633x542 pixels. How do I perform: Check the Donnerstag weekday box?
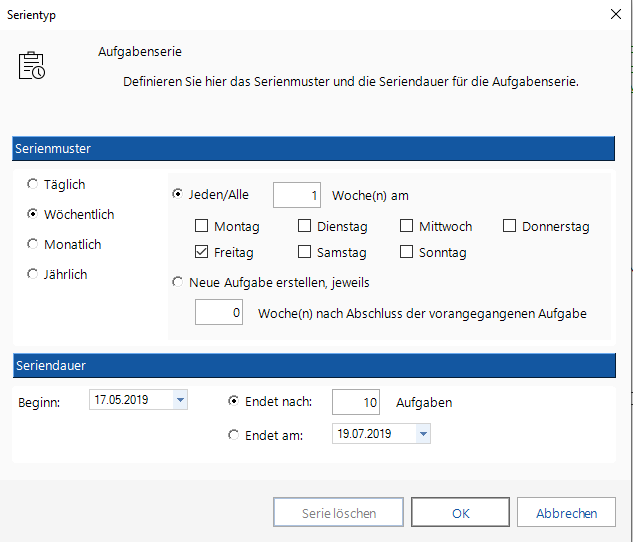pos(509,226)
